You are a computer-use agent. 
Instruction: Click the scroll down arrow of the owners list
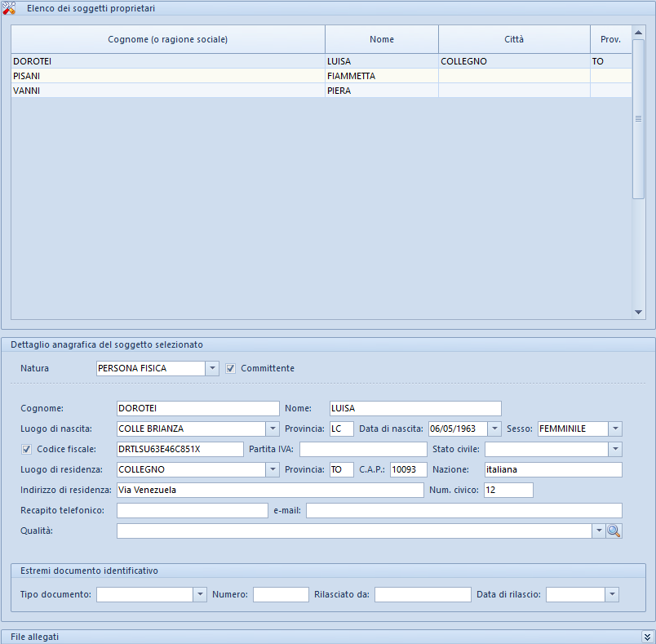[638, 312]
